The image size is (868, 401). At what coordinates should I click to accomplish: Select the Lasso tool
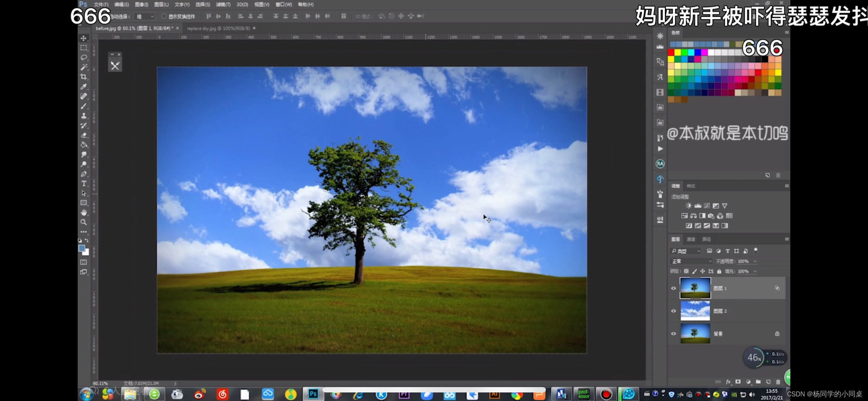[84, 57]
